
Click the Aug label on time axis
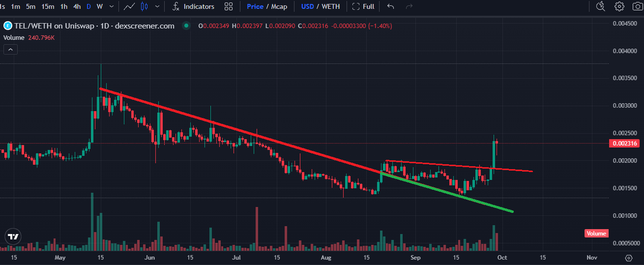click(326, 258)
